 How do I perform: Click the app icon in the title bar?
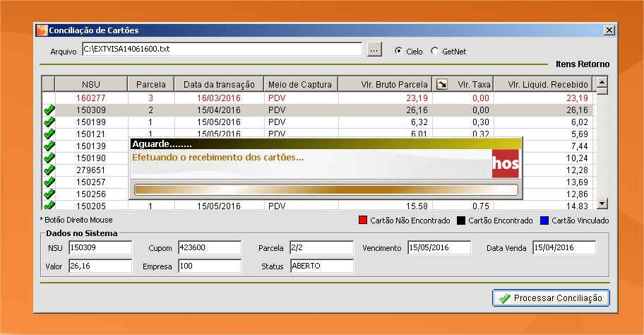(42, 30)
